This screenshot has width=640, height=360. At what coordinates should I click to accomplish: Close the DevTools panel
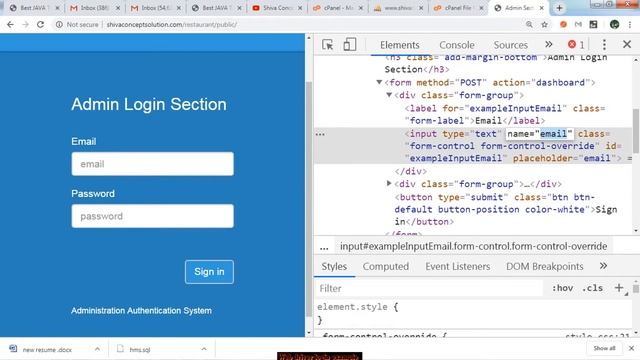pyautogui.click(x=627, y=44)
